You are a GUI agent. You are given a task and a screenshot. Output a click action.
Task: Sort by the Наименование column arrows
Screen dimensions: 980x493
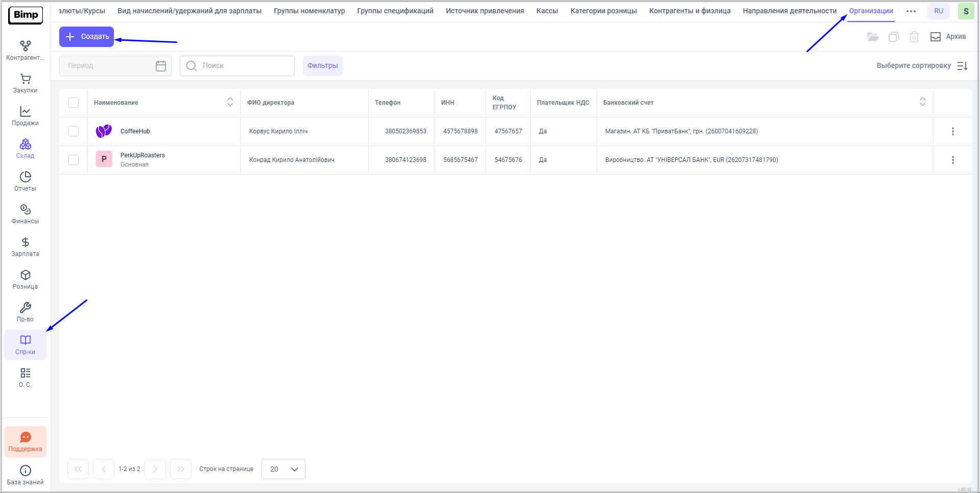tap(230, 102)
